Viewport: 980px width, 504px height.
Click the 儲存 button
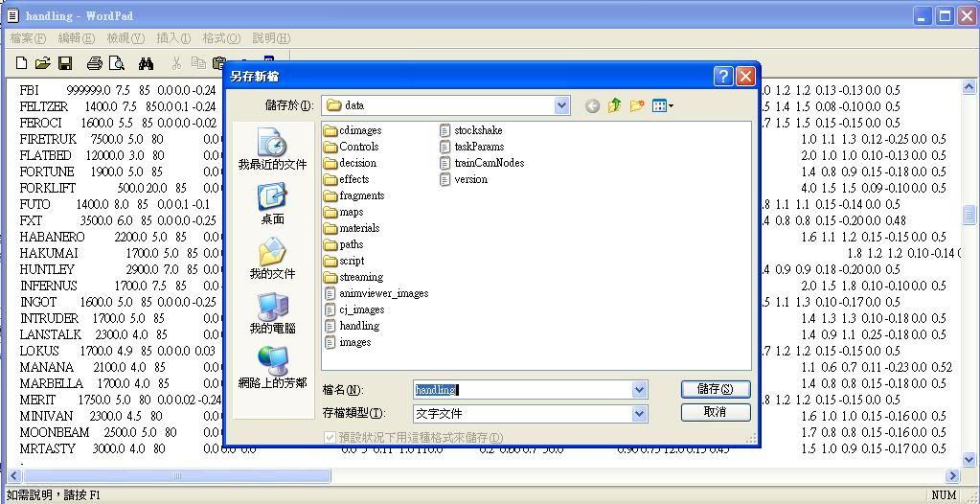(x=715, y=389)
